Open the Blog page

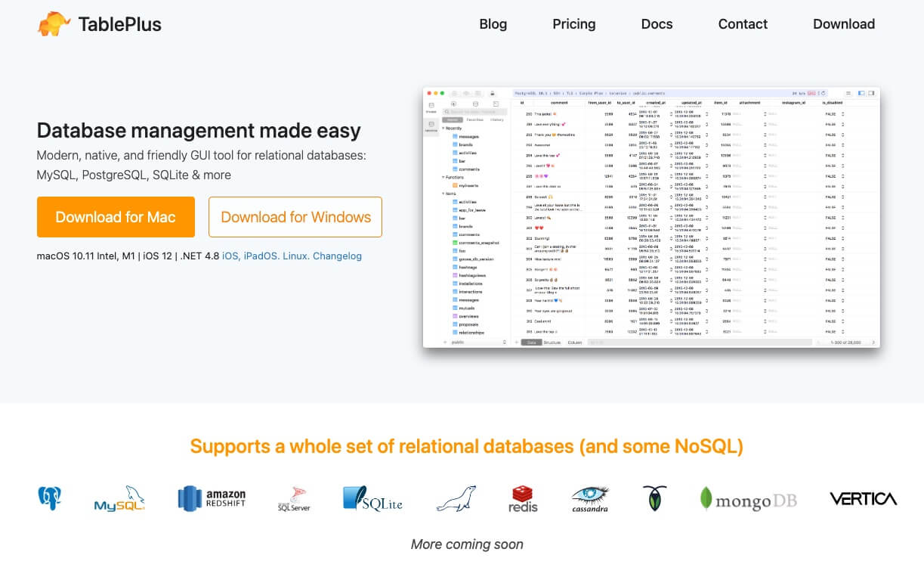(493, 24)
